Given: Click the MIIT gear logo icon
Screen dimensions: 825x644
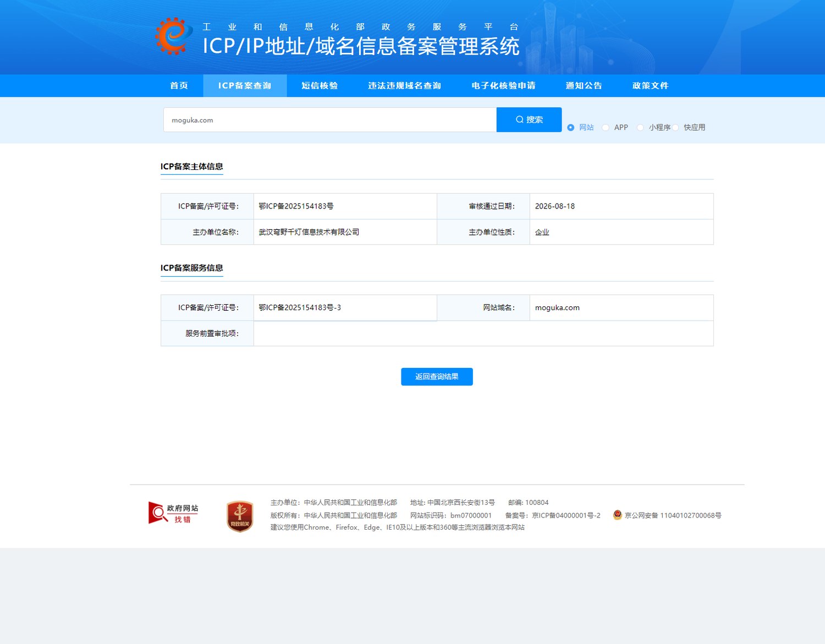Looking at the screenshot, I should point(174,36).
